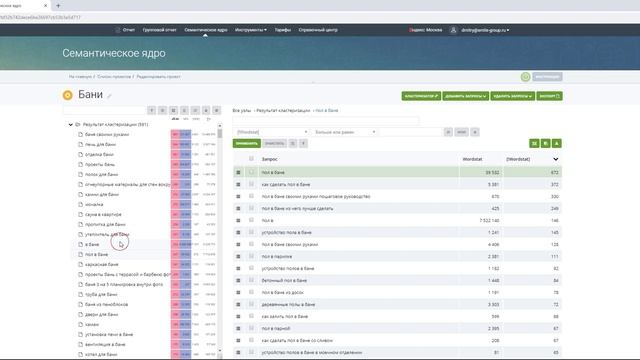Click the user profile avatar icon
Image resolution: width=640 pixels, height=360 pixels.
[x=453, y=30]
